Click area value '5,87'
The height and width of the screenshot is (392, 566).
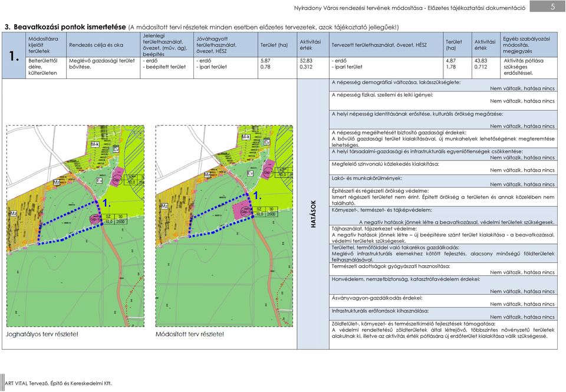click(x=265, y=61)
